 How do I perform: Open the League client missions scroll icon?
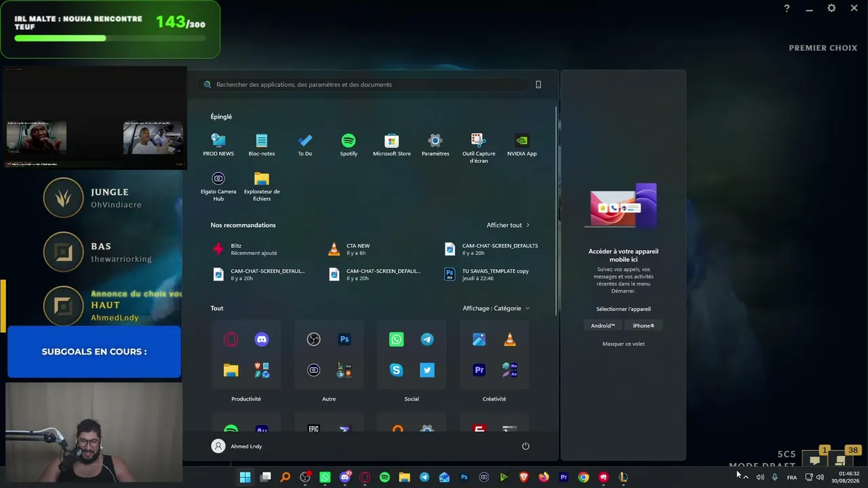(841, 460)
